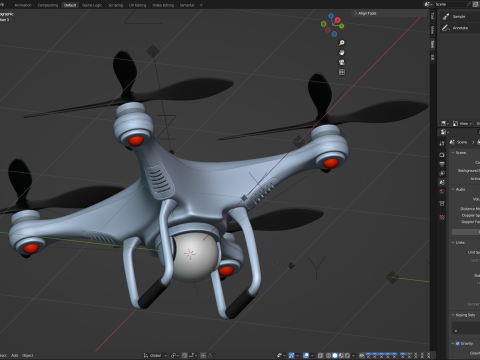
Task: Add a new workspace with the plus button
Action: coord(201,5)
